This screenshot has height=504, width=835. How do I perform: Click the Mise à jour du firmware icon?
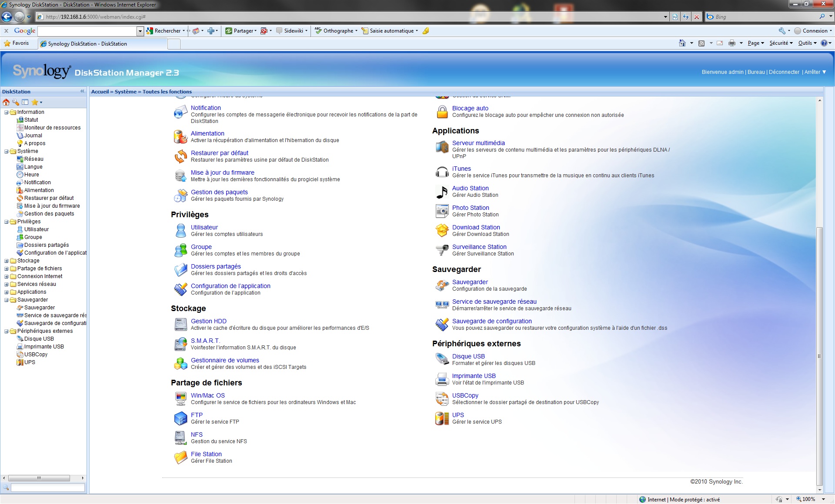(x=180, y=176)
